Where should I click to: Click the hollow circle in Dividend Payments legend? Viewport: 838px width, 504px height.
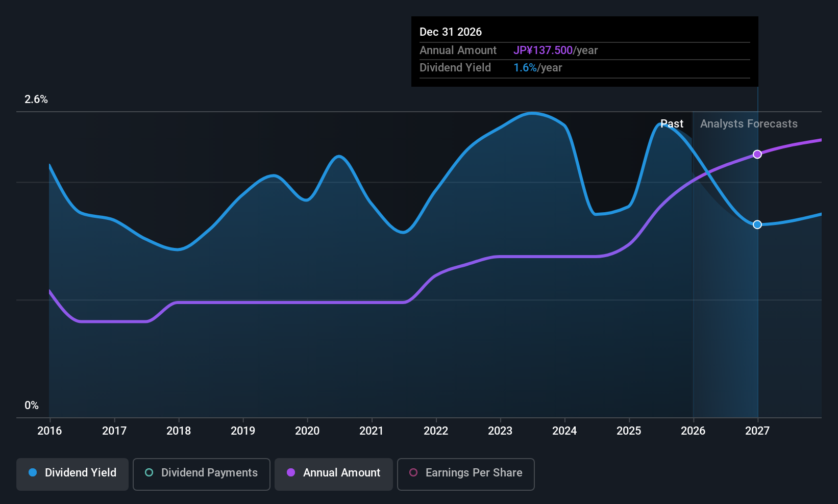pyautogui.click(x=149, y=472)
